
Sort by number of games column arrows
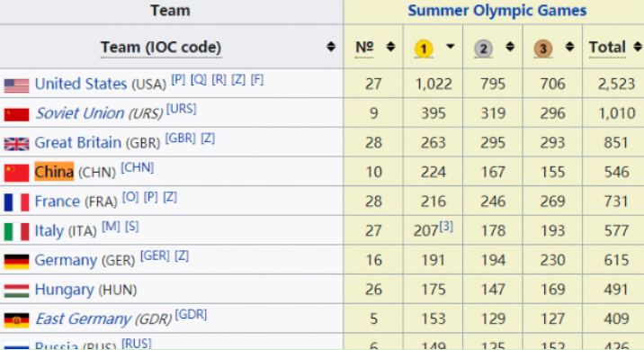click(x=390, y=47)
